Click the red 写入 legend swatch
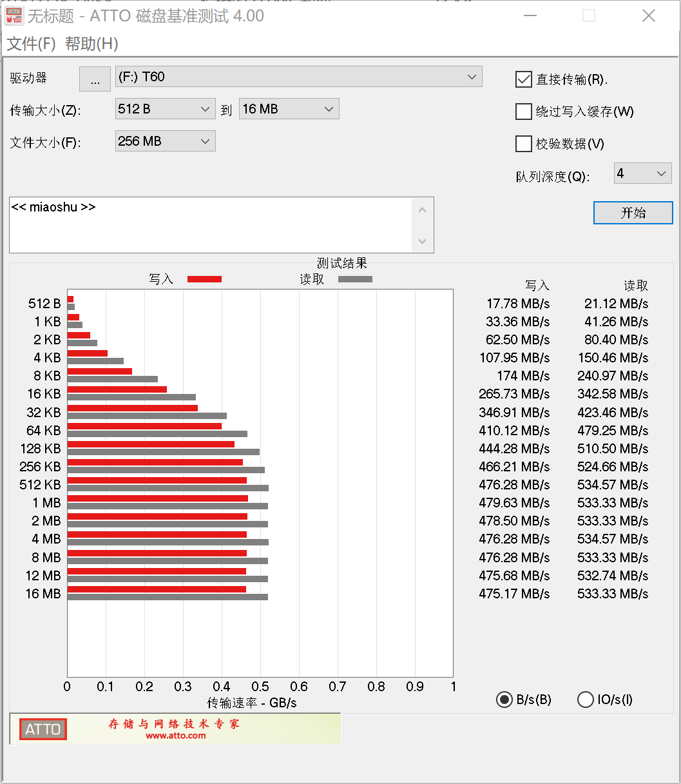This screenshot has width=681, height=784. 204,279
